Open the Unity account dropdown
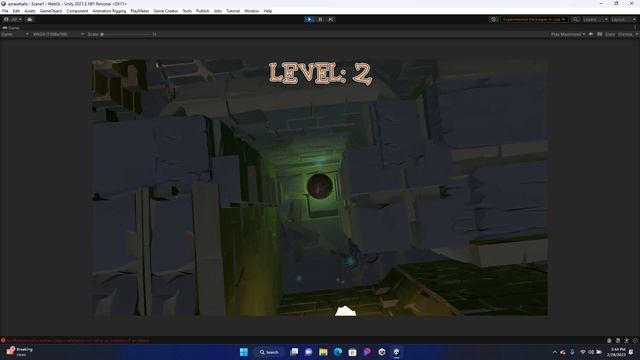 point(13,19)
